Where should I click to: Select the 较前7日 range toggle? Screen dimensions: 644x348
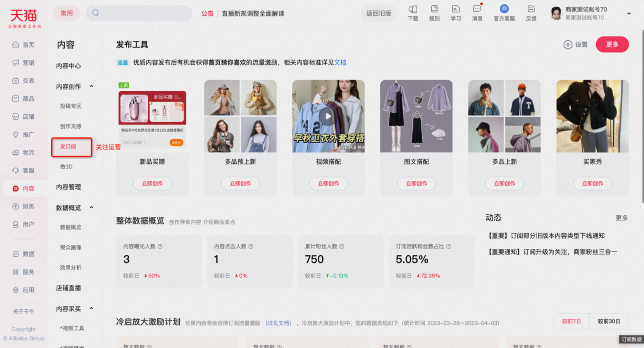pyautogui.click(x=571, y=321)
